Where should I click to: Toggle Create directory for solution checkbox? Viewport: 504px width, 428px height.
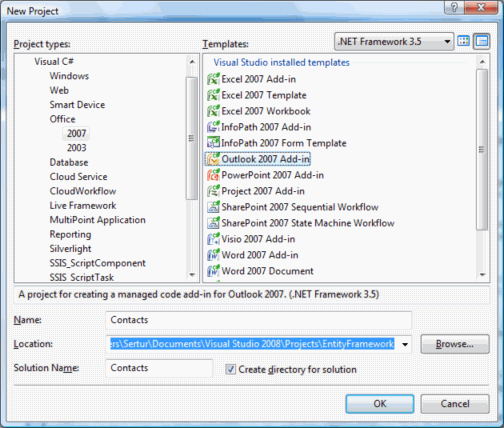tap(230, 369)
